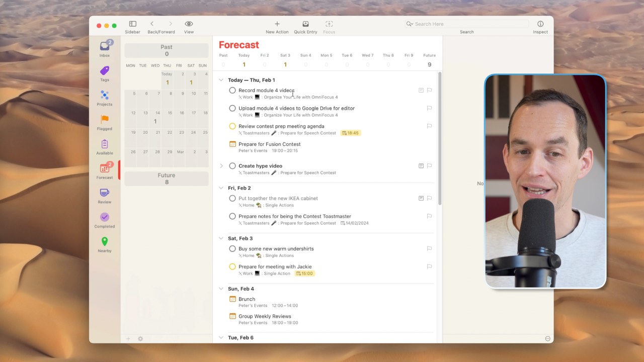Select Future in forecast header
This screenshot has width=644, height=362.
(x=429, y=60)
